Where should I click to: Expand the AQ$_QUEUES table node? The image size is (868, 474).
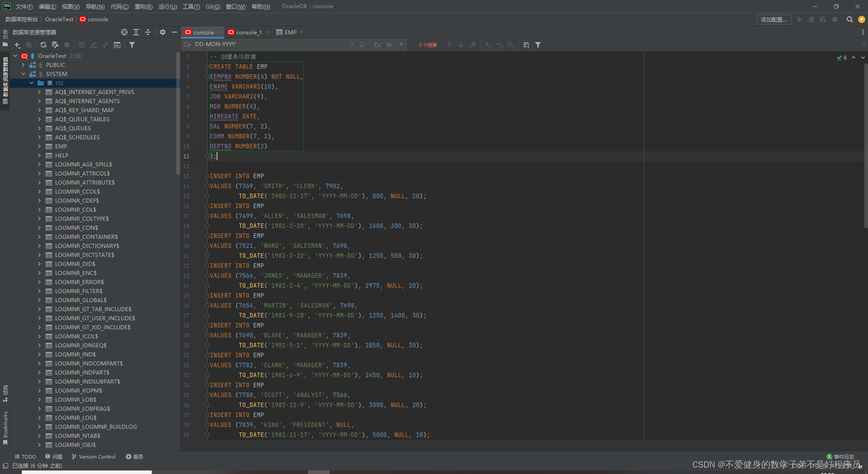(x=40, y=128)
